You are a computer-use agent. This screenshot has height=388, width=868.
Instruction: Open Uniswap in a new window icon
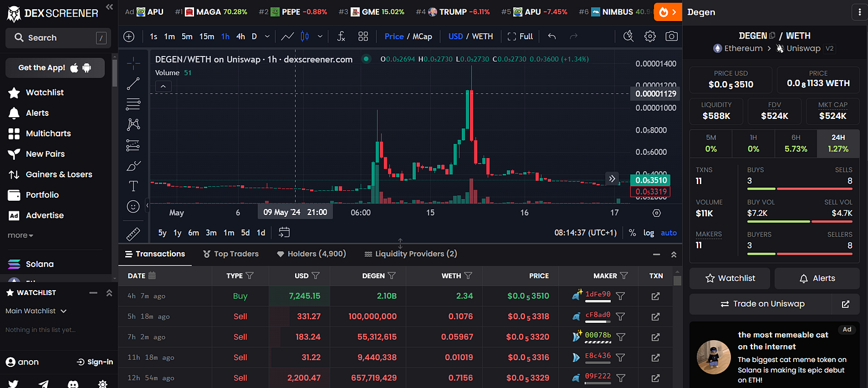click(x=846, y=304)
